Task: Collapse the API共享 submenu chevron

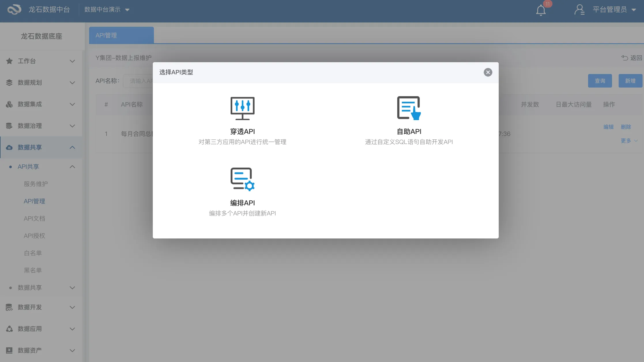Action: pos(72,167)
